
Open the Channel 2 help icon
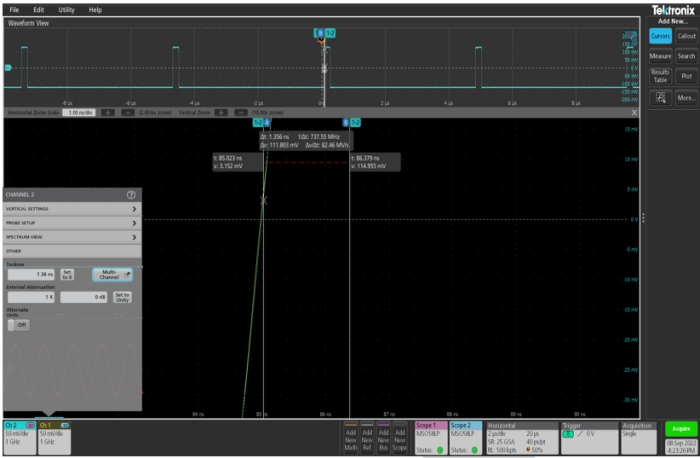click(131, 193)
